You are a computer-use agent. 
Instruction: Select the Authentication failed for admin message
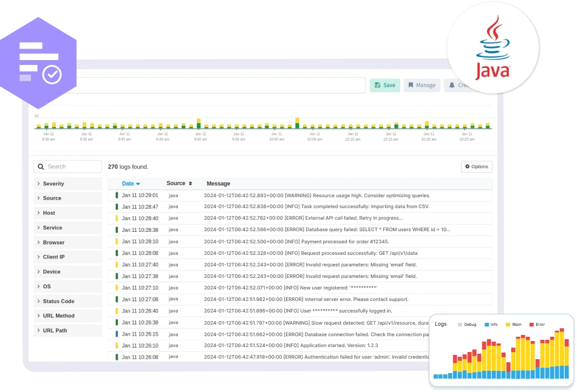(x=316, y=357)
